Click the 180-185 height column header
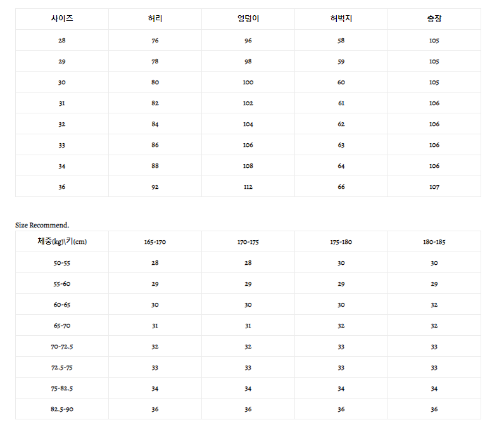504x434 pixels. pyautogui.click(x=434, y=242)
